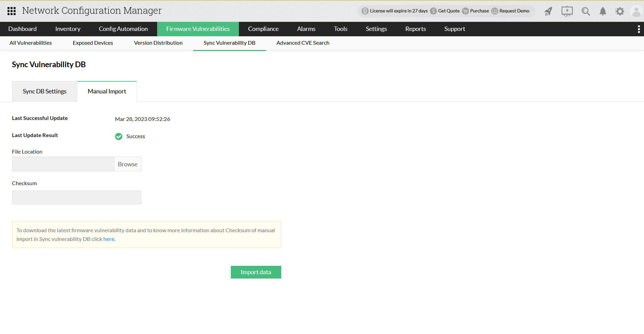Open the user profile avatar
The width and height of the screenshot is (644, 334).
coord(636,11)
